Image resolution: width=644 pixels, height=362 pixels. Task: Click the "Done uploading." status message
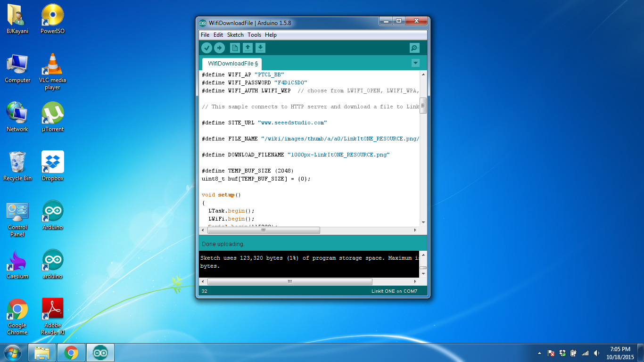(223, 244)
